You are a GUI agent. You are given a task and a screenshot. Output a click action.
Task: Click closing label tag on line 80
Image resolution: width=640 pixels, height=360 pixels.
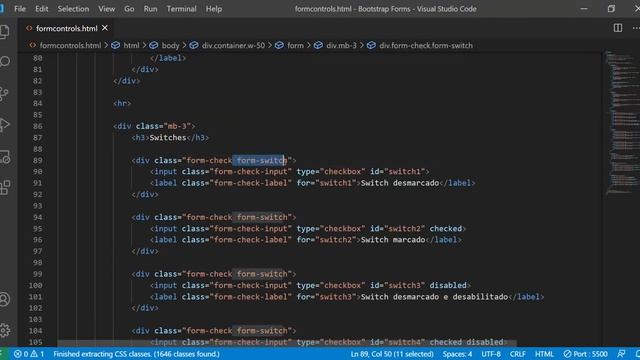tap(168, 58)
